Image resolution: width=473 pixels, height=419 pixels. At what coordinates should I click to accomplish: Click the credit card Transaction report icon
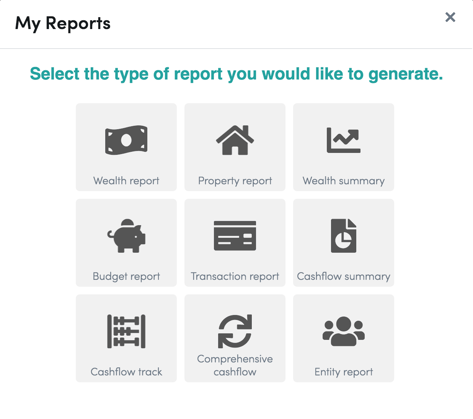tap(235, 236)
